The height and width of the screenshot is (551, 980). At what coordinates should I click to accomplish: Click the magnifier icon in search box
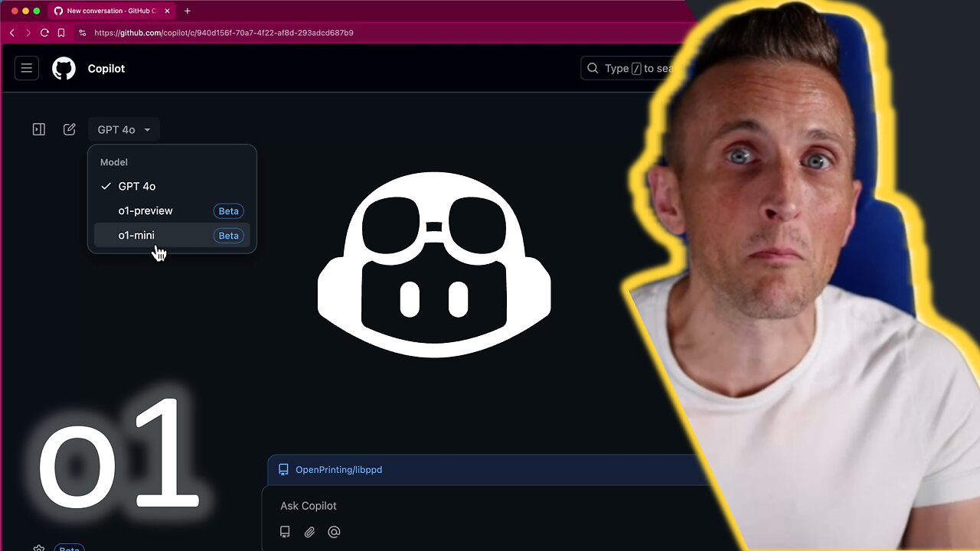pos(593,68)
